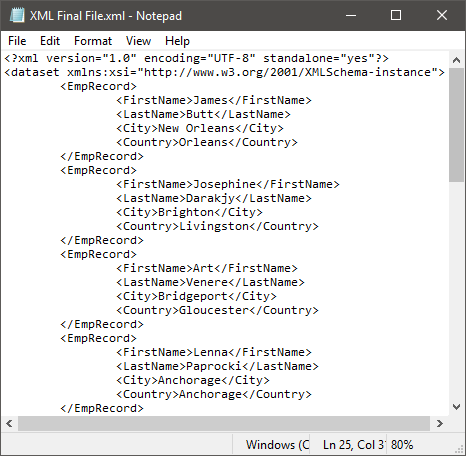Viewport: 466px width, 456px height.
Task: Click the Country Gloucester line
Action: pos(217,310)
